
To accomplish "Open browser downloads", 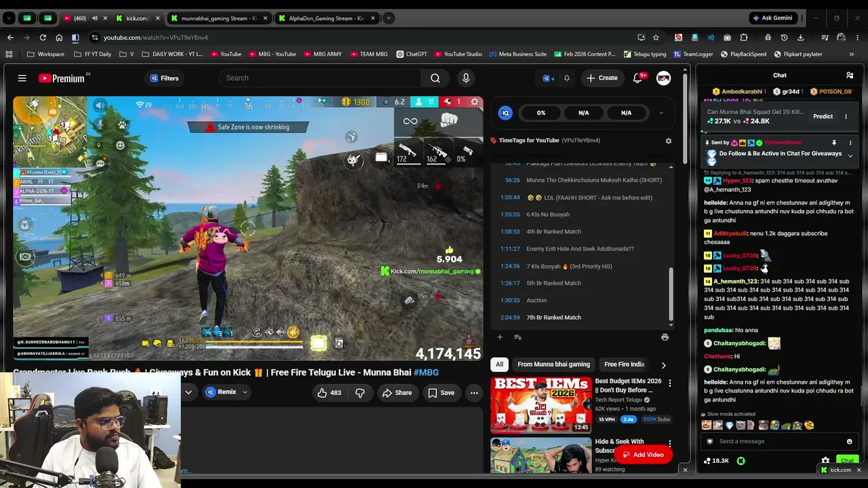I will click(801, 37).
